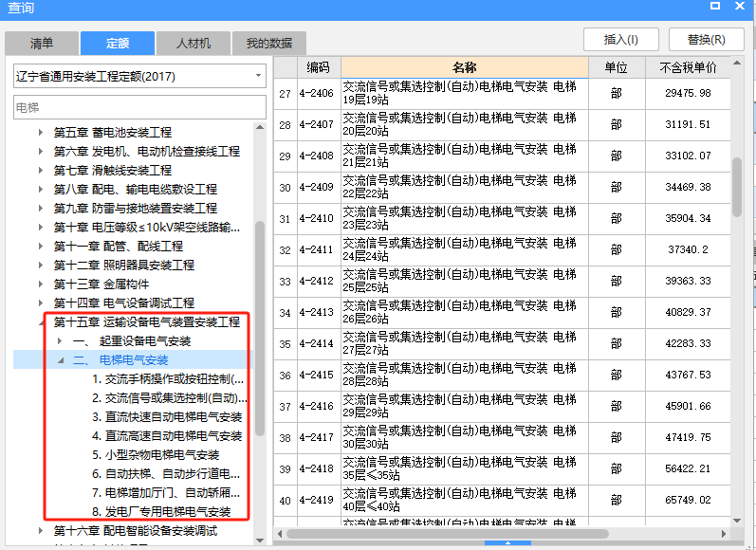
Task: Click table horizontal scrollbar right arrow
Action: tap(723, 534)
